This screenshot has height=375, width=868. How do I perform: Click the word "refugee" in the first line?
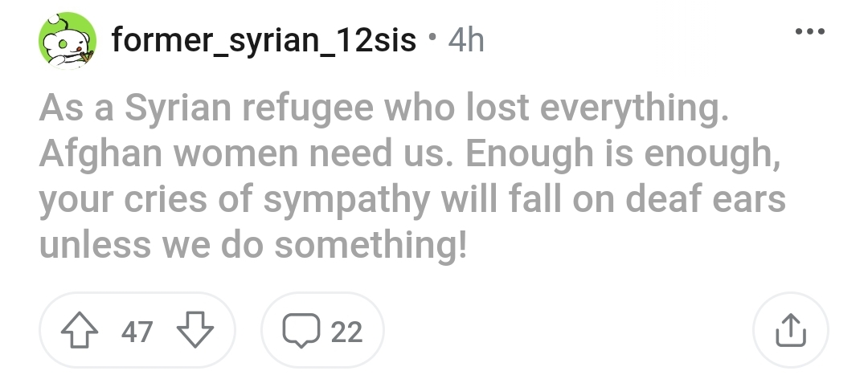pyautogui.click(x=308, y=109)
